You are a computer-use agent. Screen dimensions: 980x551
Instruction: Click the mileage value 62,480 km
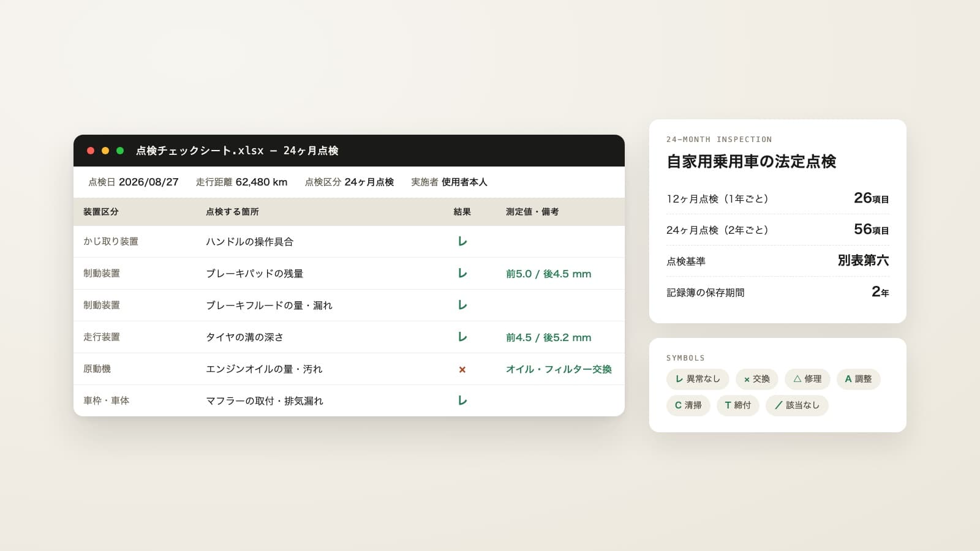click(262, 182)
